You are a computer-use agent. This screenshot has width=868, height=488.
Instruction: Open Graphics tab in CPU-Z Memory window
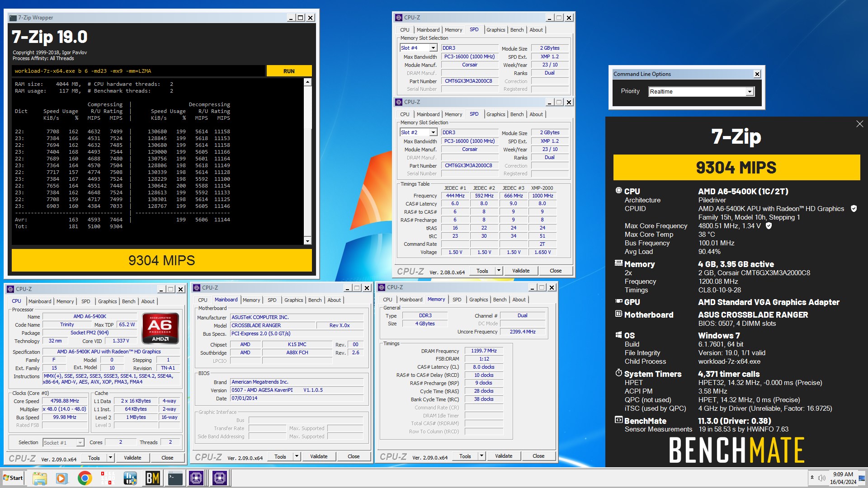tap(479, 300)
